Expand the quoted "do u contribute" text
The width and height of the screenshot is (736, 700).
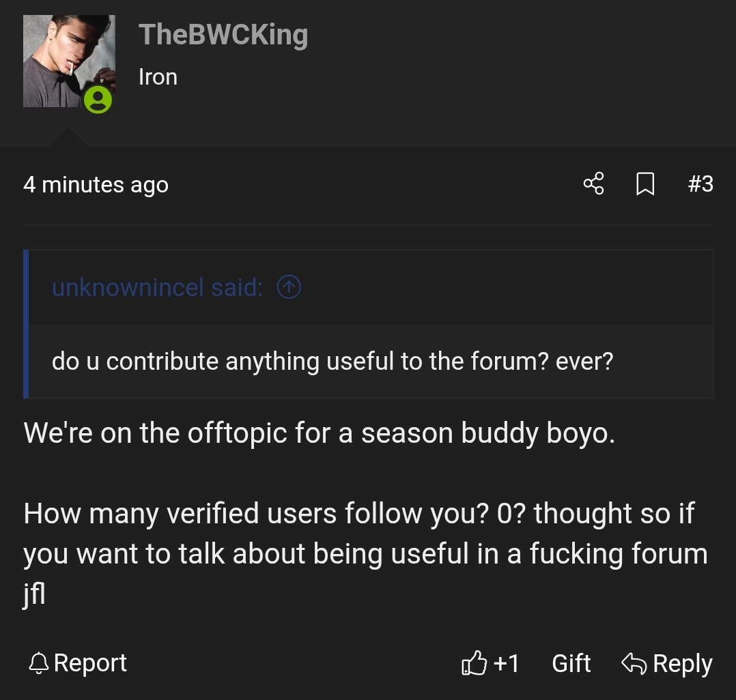pyautogui.click(x=332, y=361)
